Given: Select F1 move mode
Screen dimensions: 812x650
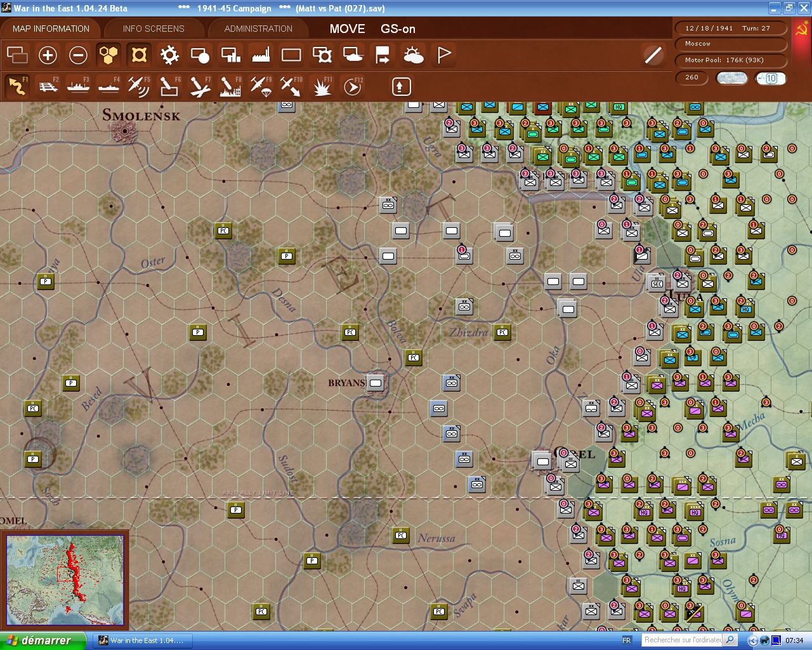Looking at the screenshot, I should pyautogui.click(x=17, y=86).
